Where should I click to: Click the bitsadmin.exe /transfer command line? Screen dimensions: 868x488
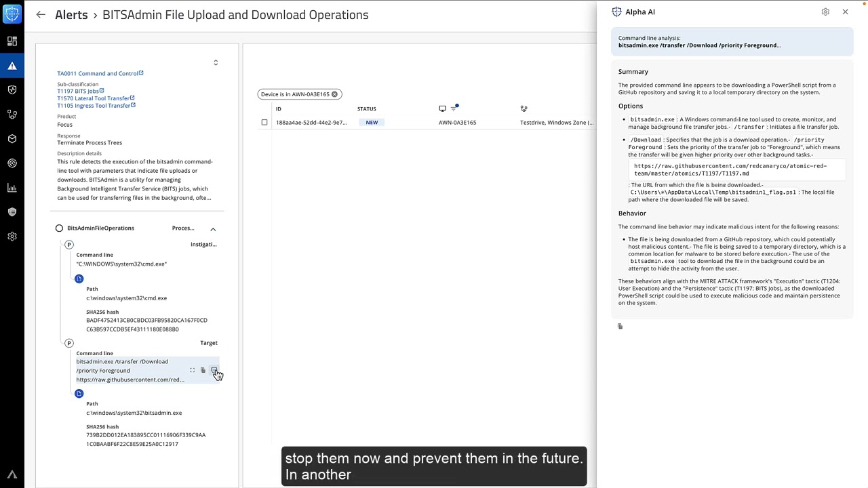click(x=130, y=371)
